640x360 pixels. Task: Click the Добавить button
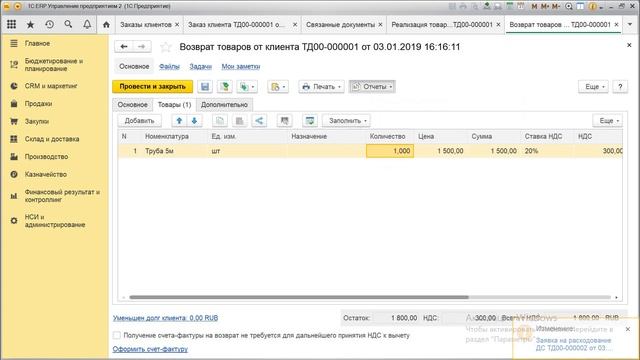(139, 120)
